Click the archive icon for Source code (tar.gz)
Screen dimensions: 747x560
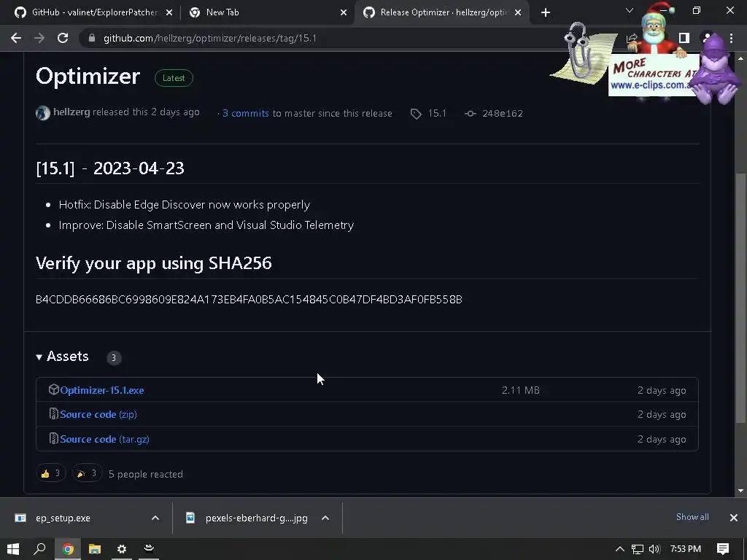coord(54,438)
